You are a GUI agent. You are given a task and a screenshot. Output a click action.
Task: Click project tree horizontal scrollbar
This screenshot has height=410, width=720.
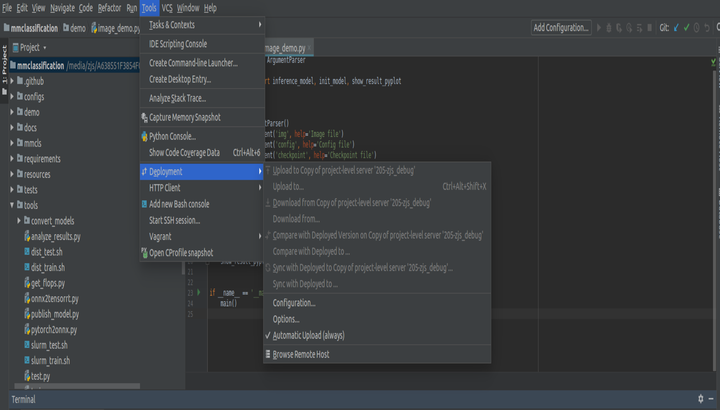pos(77,386)
